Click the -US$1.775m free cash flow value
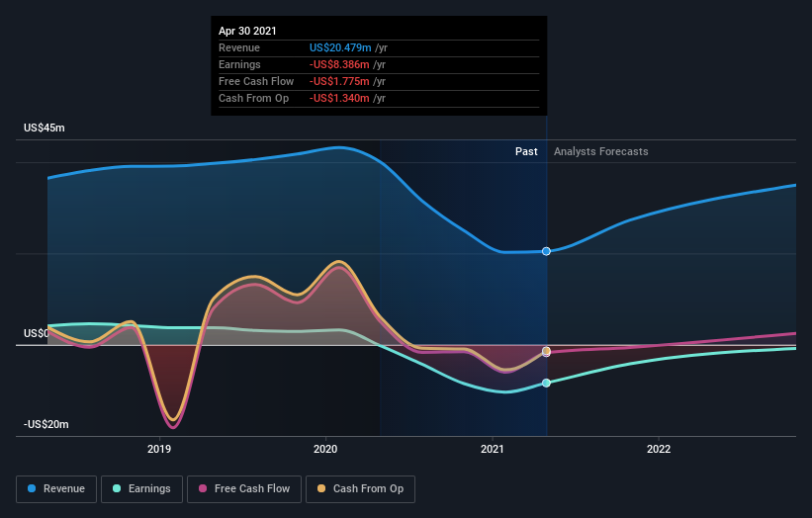Viewport: 812px width, 518px height. pyautogui.click(x=339, y=81)
